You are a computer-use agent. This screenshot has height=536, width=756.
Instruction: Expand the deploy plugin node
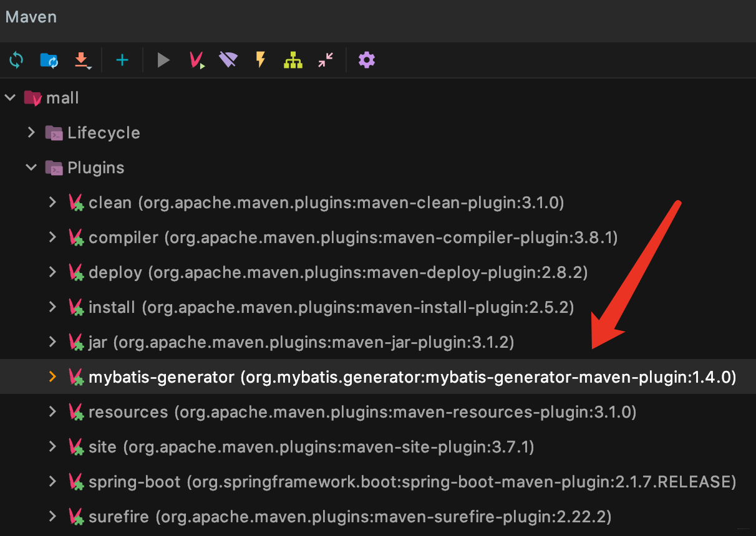pyautogui.click(x=53, y=272)
